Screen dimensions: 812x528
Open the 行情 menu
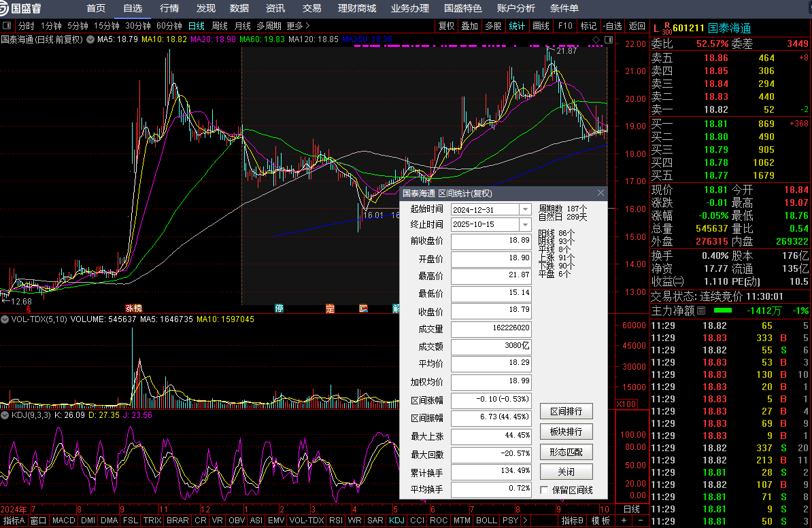[169, 8]
